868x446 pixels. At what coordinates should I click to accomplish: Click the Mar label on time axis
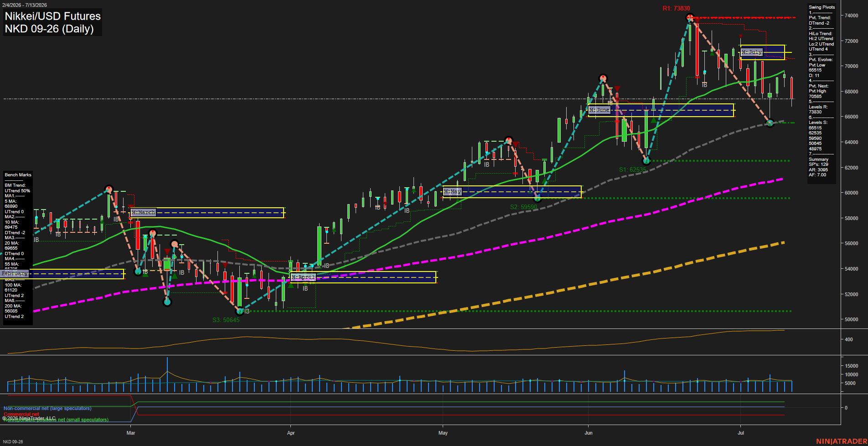pyautogui.click(x=131, y=433)
